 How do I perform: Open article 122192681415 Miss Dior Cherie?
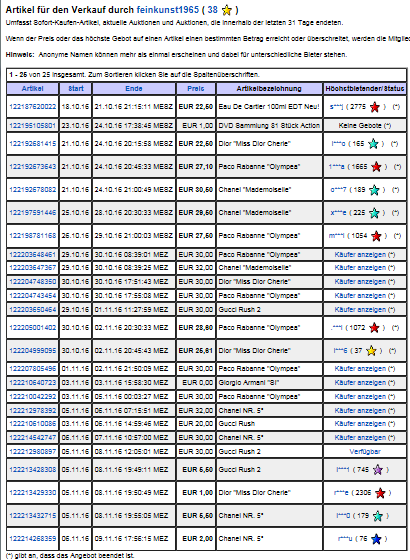[32, 144]
